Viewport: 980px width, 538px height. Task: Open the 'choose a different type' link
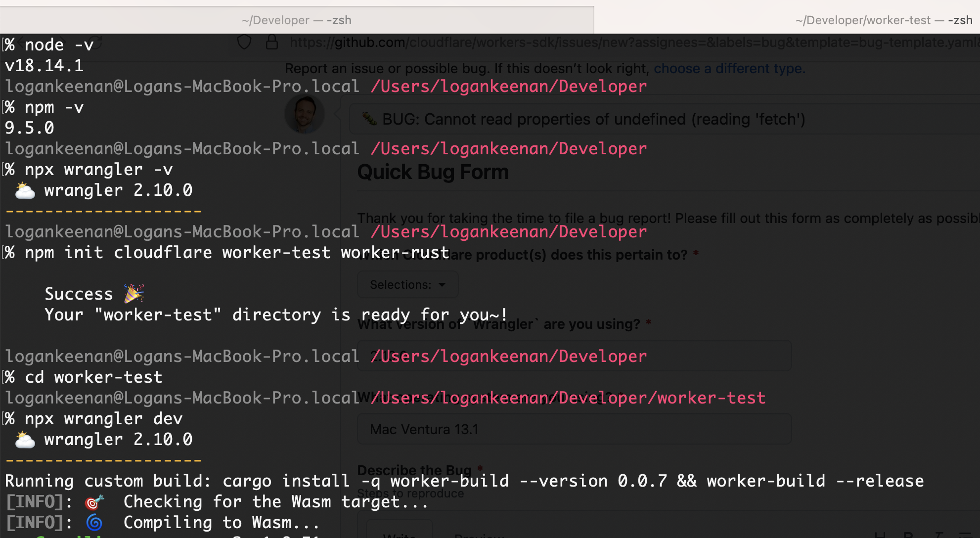tap(729, 68)
